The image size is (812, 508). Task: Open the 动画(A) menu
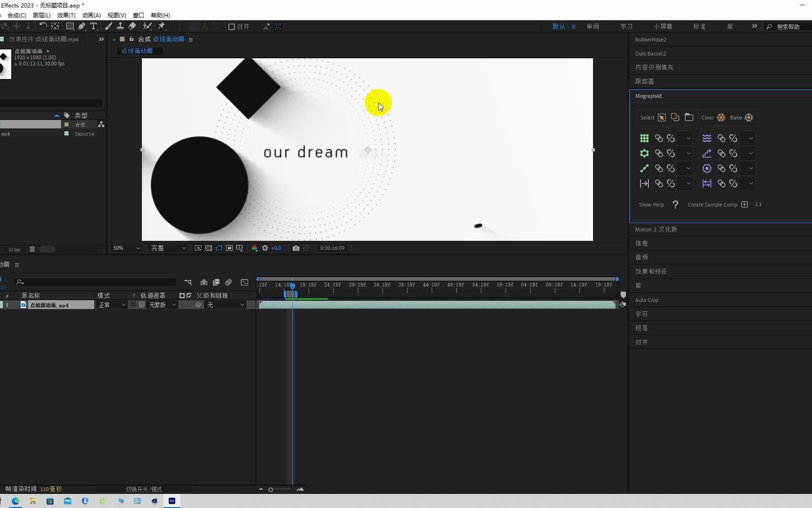pos(91,16)
